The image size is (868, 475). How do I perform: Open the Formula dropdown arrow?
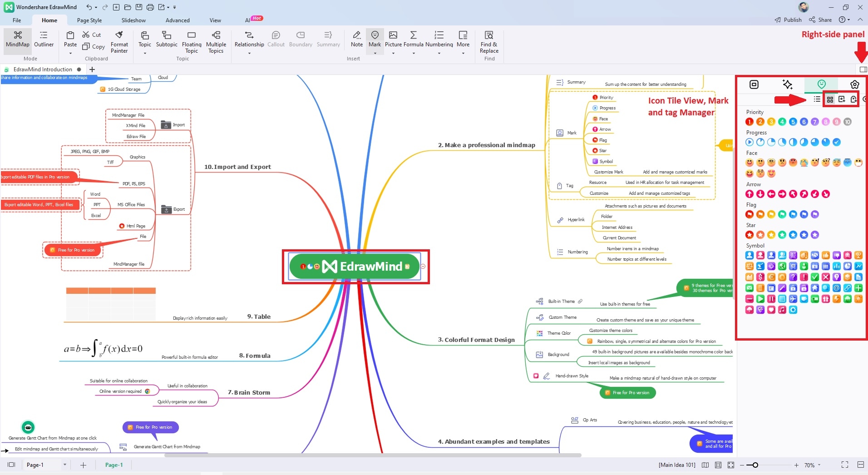tap(414, 53)
